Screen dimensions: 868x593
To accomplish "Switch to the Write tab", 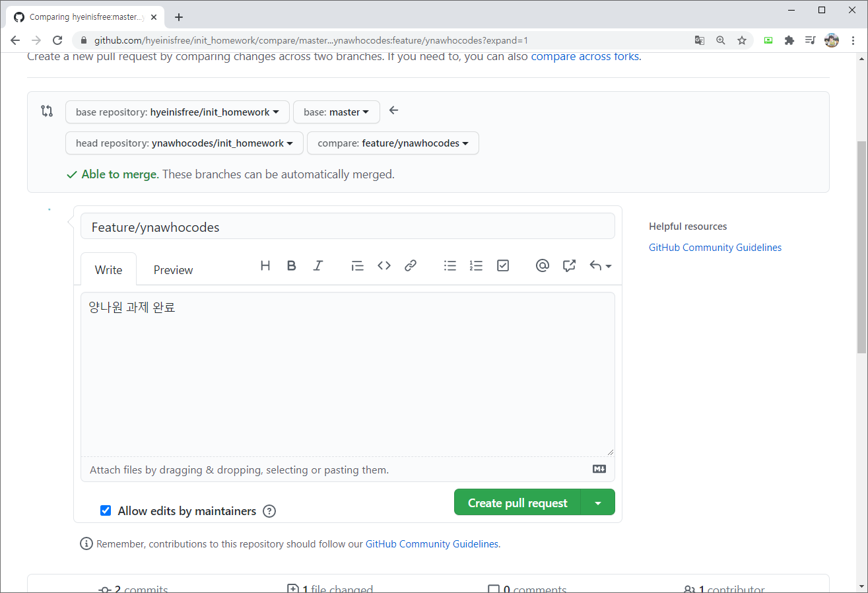I will 108,269.
